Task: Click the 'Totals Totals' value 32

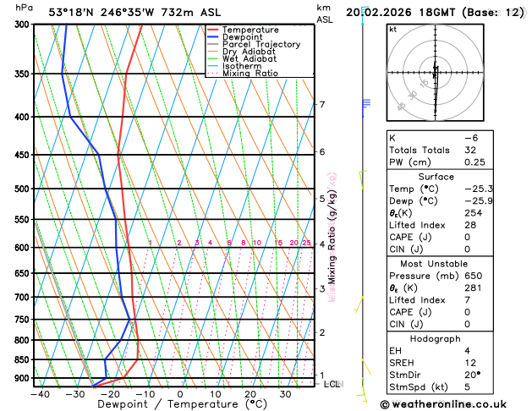Action: pos(470,150)
